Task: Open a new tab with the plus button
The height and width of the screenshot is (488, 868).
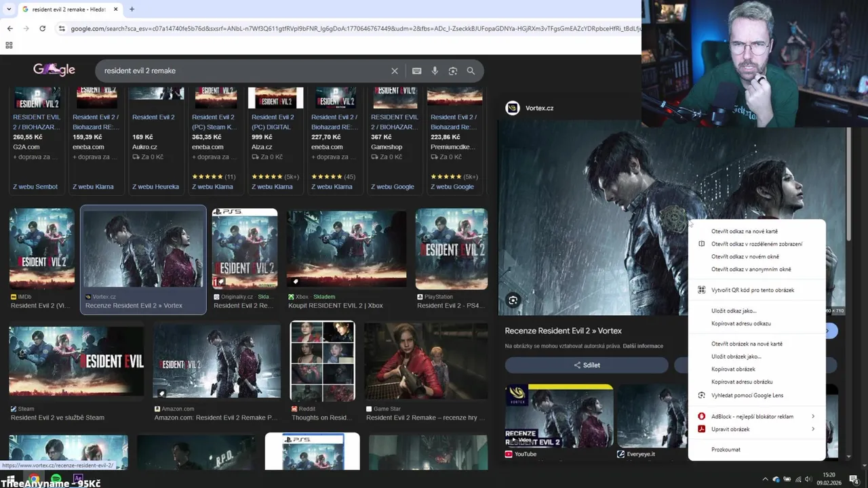Action: click(x=132, y=9)
